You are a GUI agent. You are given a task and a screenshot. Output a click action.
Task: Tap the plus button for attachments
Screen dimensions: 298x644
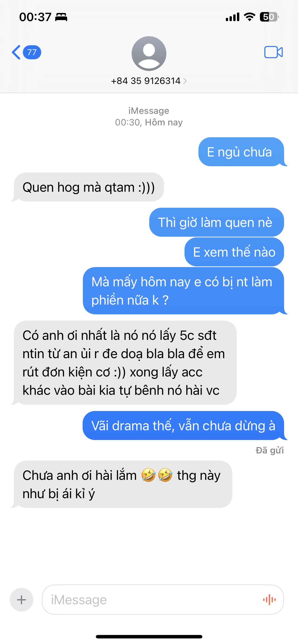[22, 599]
